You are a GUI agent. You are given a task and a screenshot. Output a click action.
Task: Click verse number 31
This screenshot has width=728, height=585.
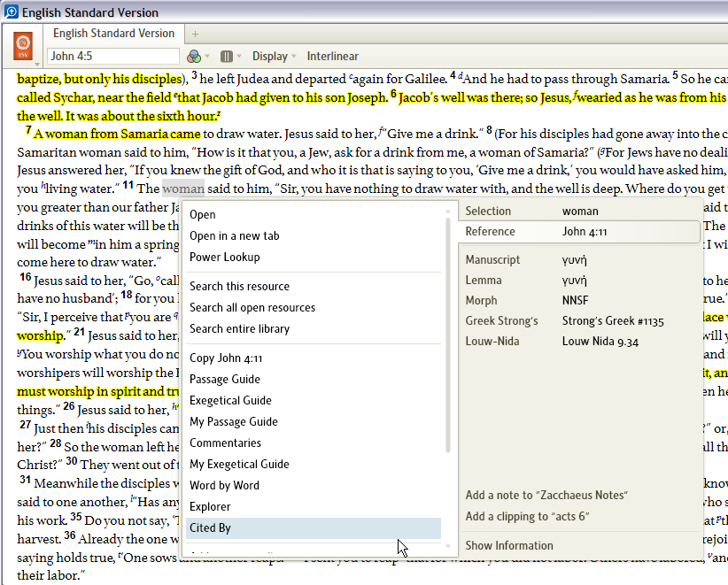[25, 480]
